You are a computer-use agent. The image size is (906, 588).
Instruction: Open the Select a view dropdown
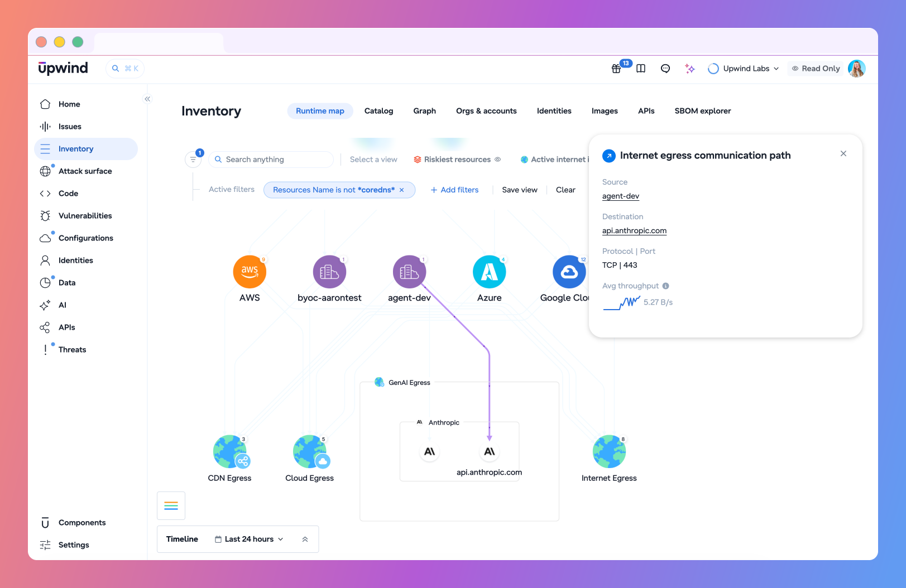pos(373,159)
